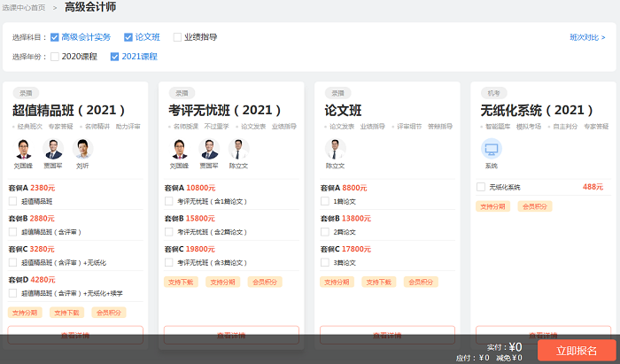Viewport: 620px width, 364px height.
Task: Enable the 2020课程 year filter
Action: coord(55,57)
